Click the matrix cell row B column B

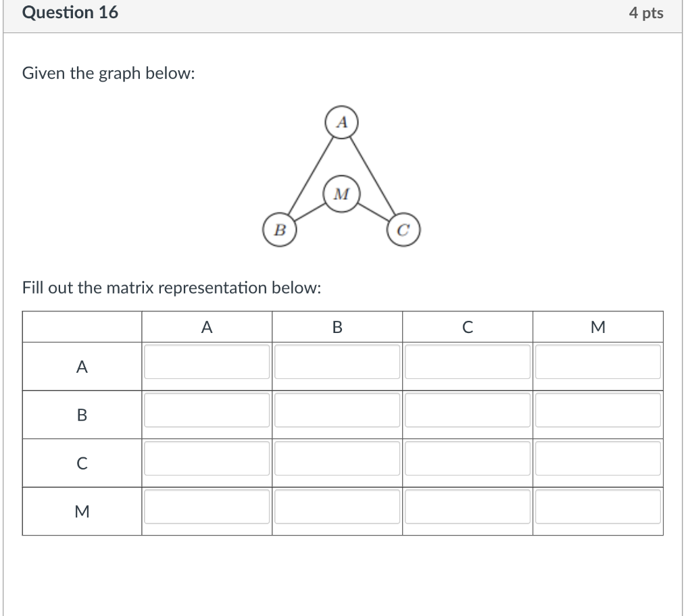point(337,410)
